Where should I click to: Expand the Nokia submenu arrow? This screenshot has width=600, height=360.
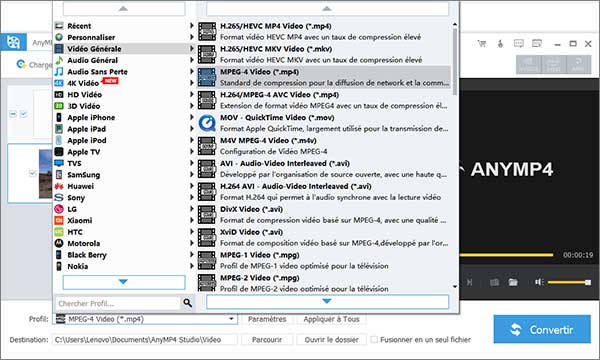pos(192,266)
